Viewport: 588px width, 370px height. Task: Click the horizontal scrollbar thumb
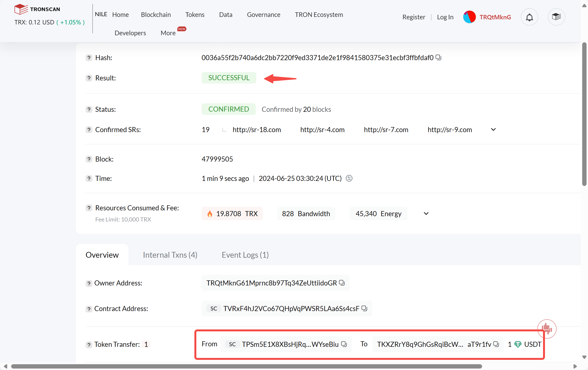point(246,366)
